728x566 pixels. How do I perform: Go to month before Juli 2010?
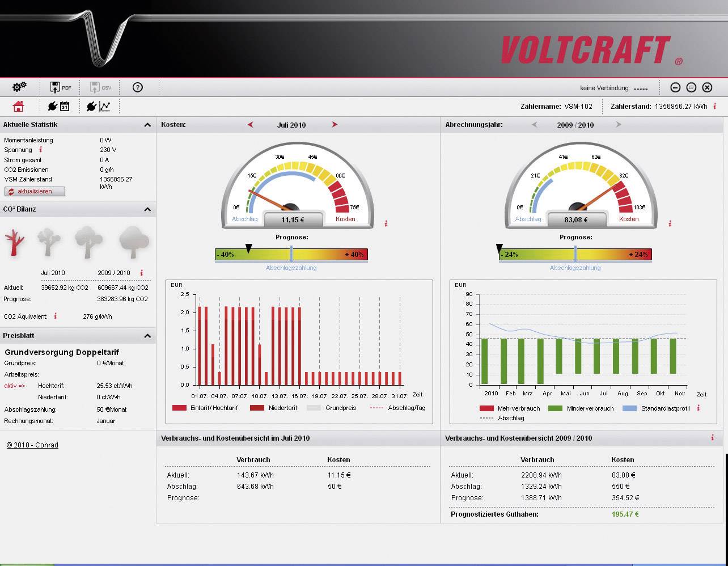click(x=250, y=125)
